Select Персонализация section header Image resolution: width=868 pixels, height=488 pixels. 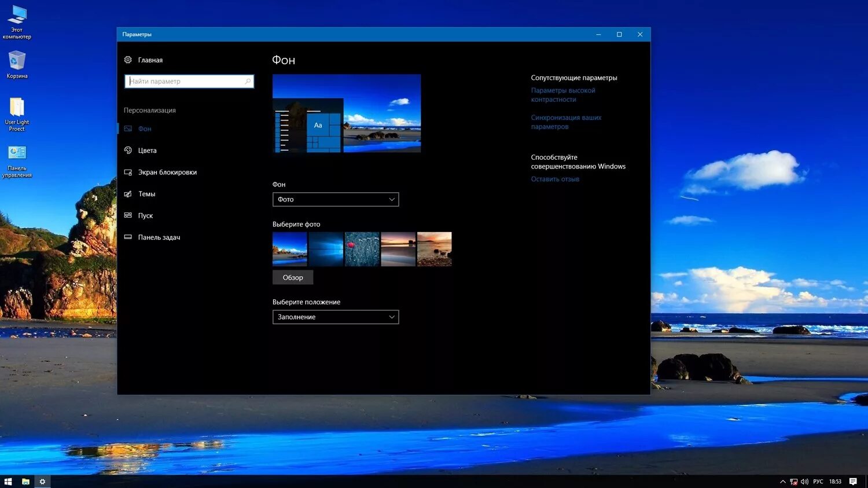[149, 110]
